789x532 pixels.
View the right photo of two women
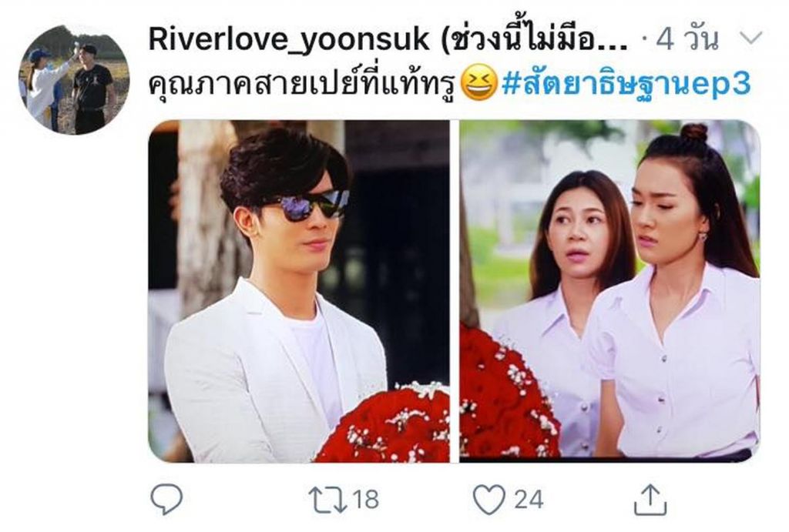[610, 291]
